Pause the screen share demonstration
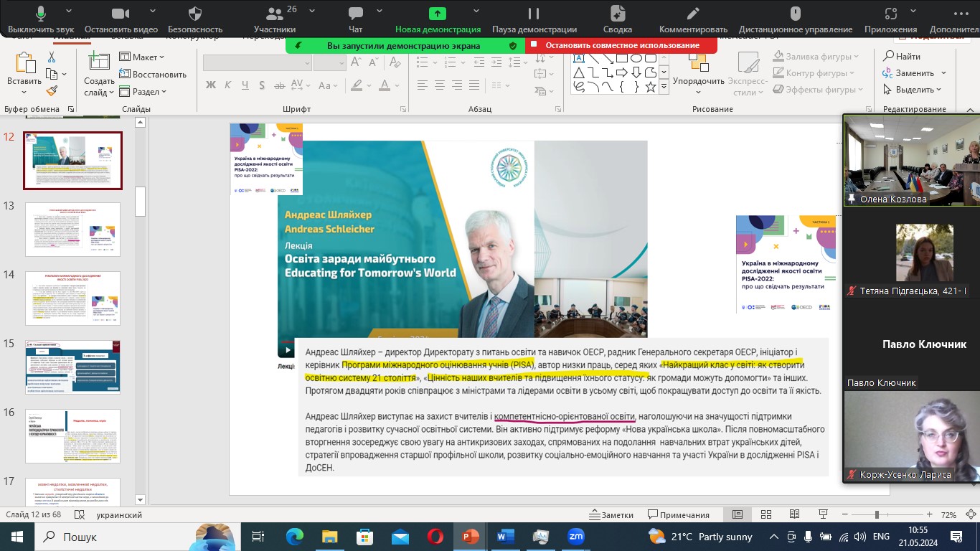Screen dimensions: 980x551 coord(534,19)
